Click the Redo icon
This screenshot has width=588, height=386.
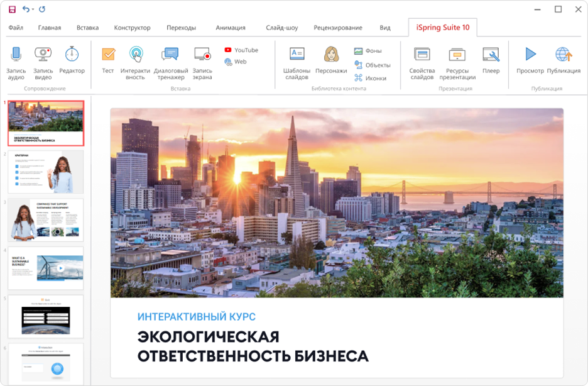pyautogui.click(x=42, y=9)
